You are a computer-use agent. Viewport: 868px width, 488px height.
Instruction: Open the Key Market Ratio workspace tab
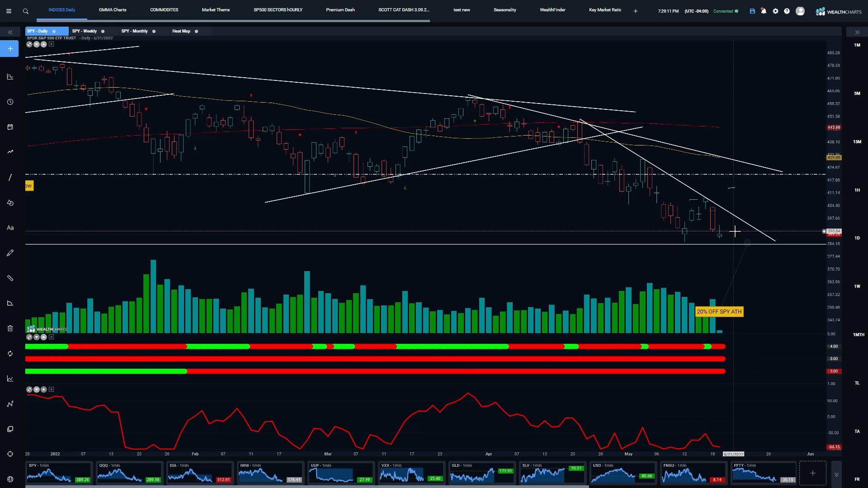[x=605, y=10]
